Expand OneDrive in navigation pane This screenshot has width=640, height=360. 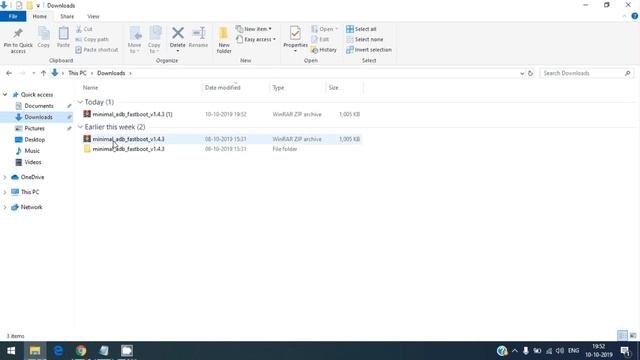(x=5, y=177)
